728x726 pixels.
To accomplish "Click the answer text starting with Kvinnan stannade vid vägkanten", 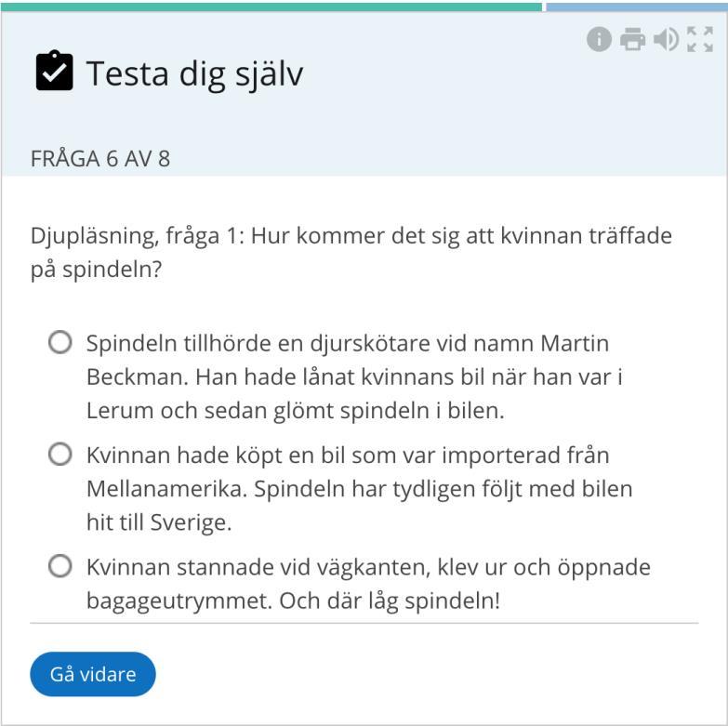I will [368, 584].
